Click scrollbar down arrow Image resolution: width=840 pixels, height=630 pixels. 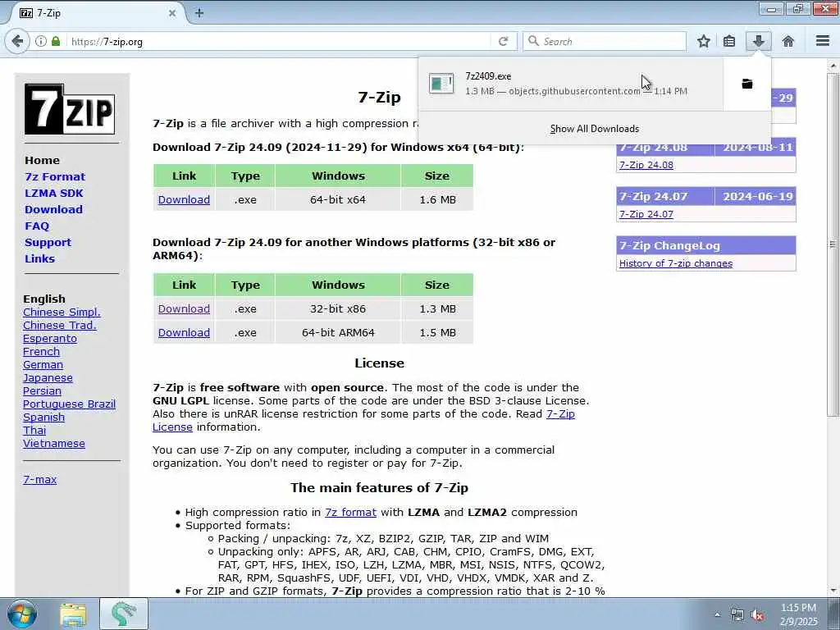tap(833, 590)
